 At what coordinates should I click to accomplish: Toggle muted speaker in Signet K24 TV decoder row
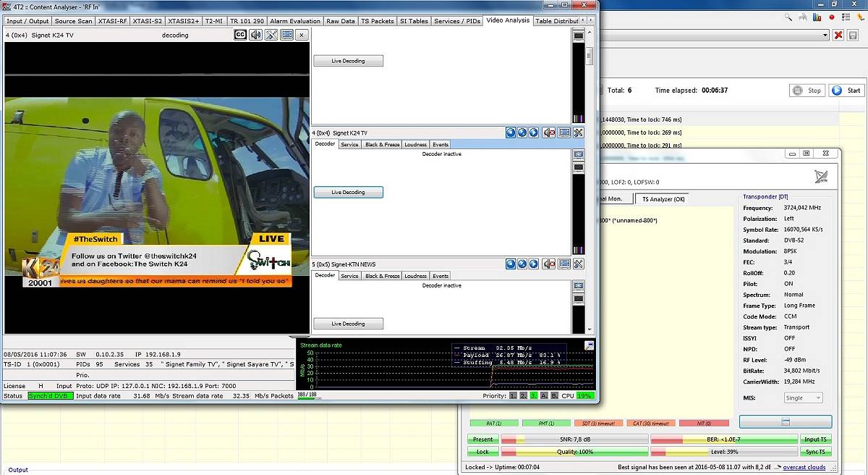(x=549, y=133)
